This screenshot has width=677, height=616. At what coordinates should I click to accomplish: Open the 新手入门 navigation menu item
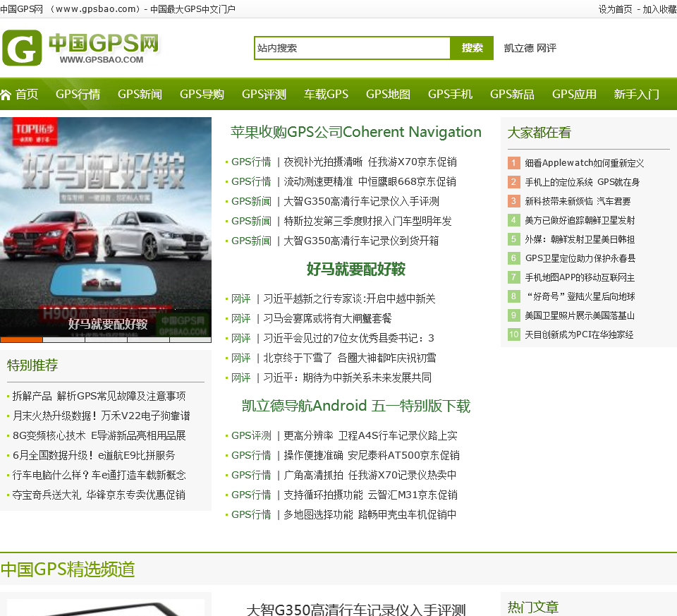pos(636,94)
